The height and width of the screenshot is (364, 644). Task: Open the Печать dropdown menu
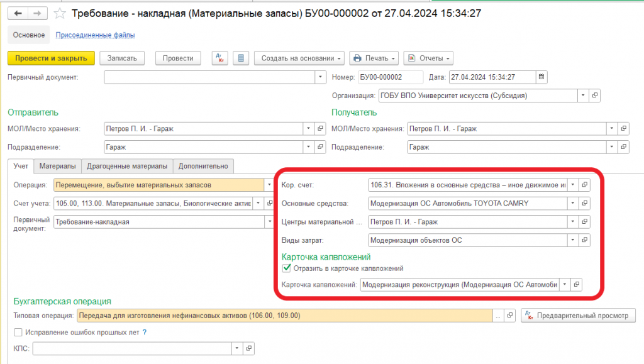[374, 58]
